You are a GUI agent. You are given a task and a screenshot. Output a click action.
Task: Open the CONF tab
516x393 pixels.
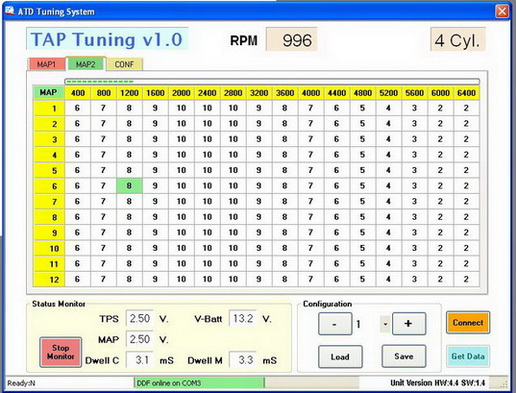pos(124,64)
